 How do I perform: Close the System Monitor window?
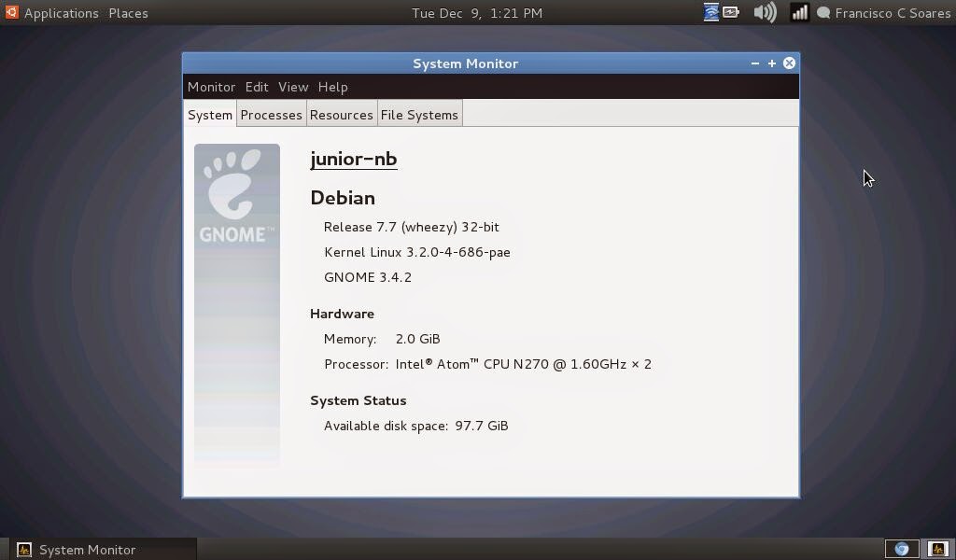789,63
